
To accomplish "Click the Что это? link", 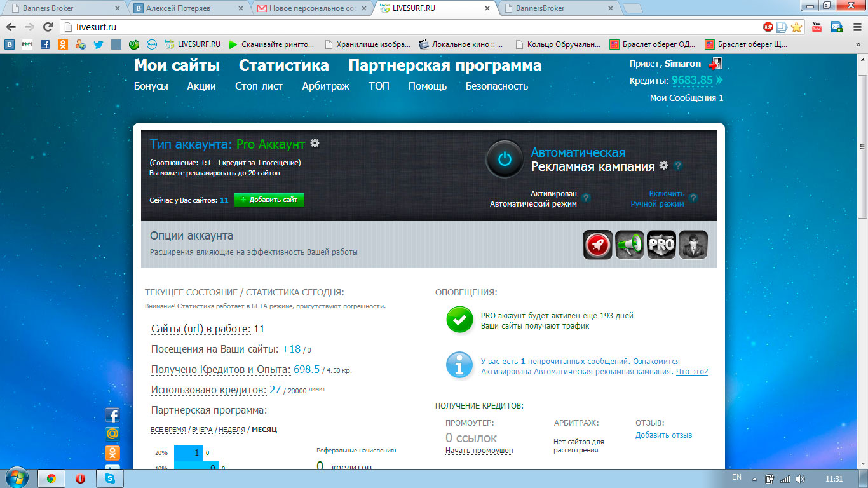I will pos(692,372).
